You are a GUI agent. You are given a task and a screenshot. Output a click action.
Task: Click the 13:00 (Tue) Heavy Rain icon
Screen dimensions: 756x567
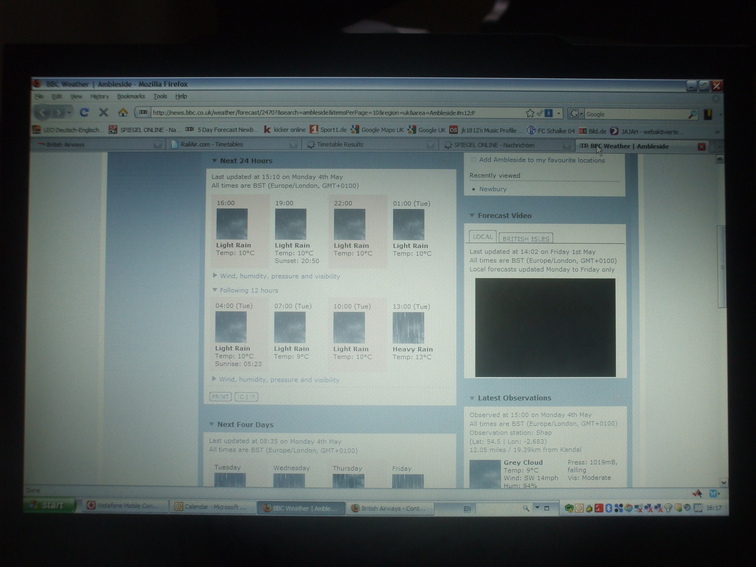408,328
